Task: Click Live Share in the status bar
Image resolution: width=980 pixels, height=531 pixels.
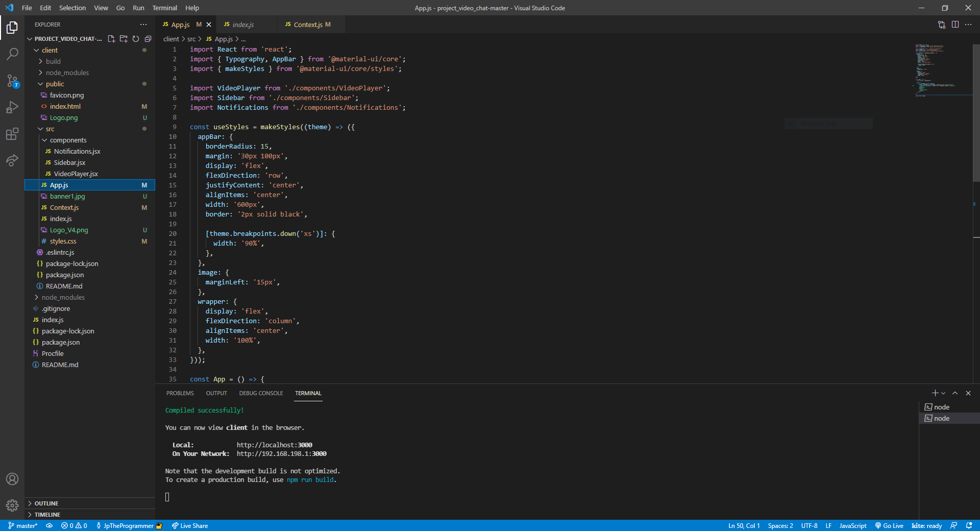Action: click(190, 526)
